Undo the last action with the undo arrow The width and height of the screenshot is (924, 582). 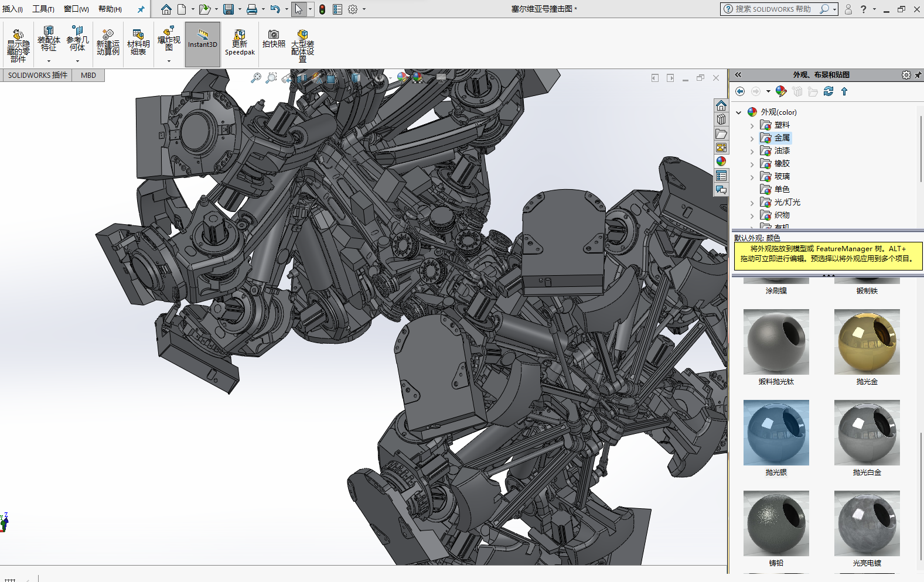tap(275, 9)
